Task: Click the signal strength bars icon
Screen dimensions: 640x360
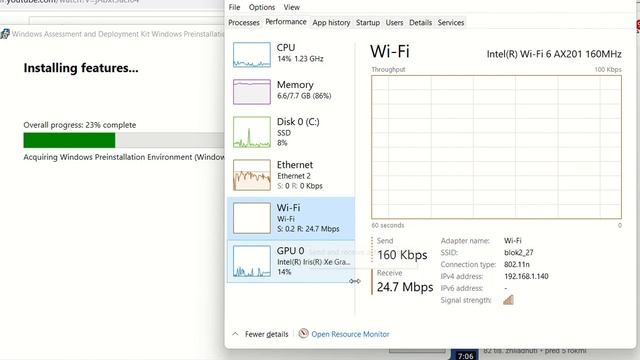Action: click(508, 300)
